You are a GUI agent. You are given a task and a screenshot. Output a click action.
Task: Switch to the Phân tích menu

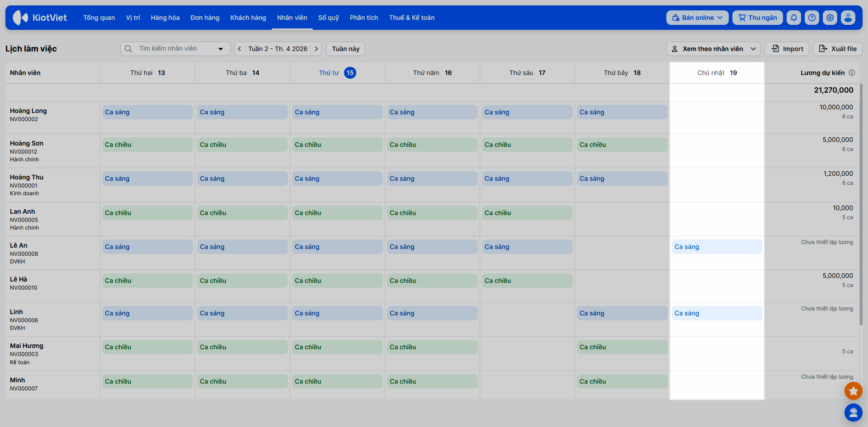click(363, 18)
